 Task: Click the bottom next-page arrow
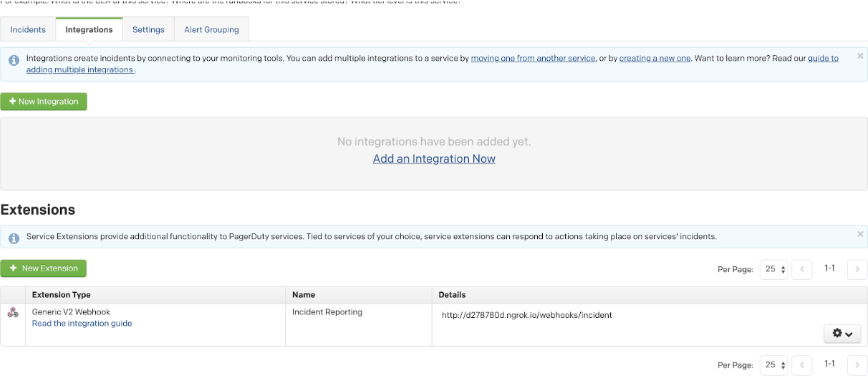857,365
